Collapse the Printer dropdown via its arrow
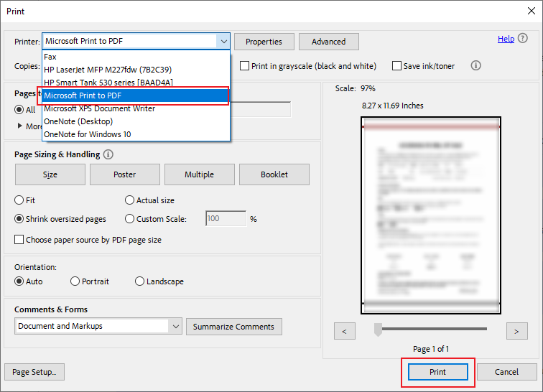543x392 pixels. point(223,42)
